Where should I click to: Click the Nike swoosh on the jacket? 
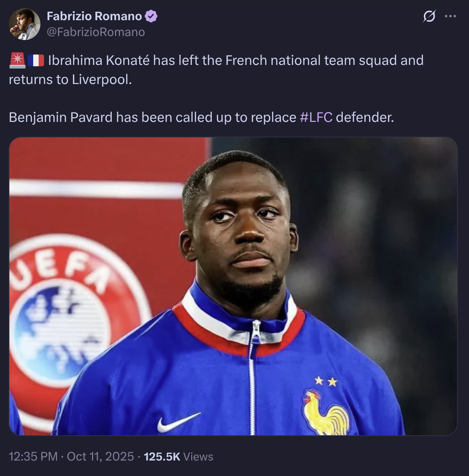tap(178, 422)
